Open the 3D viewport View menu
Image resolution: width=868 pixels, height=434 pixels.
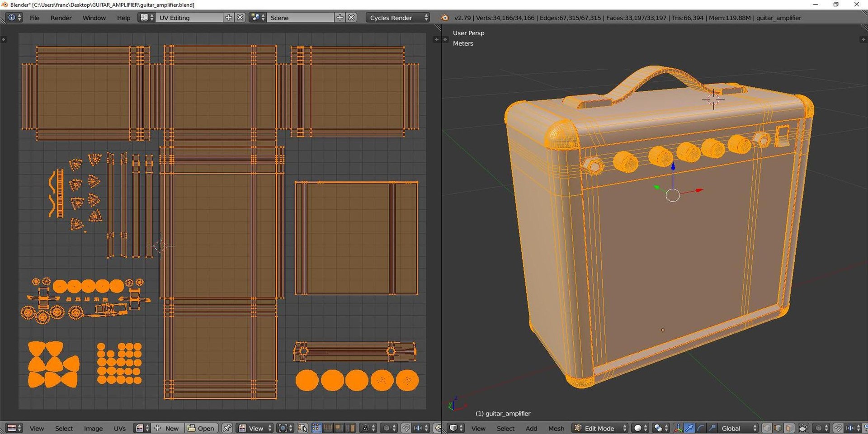click(478, 428)
